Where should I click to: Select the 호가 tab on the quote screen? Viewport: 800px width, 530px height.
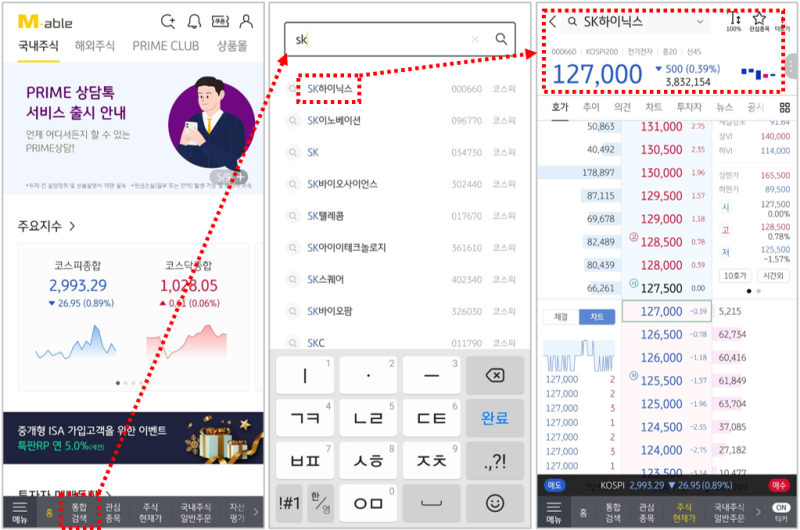coord(560,107)
